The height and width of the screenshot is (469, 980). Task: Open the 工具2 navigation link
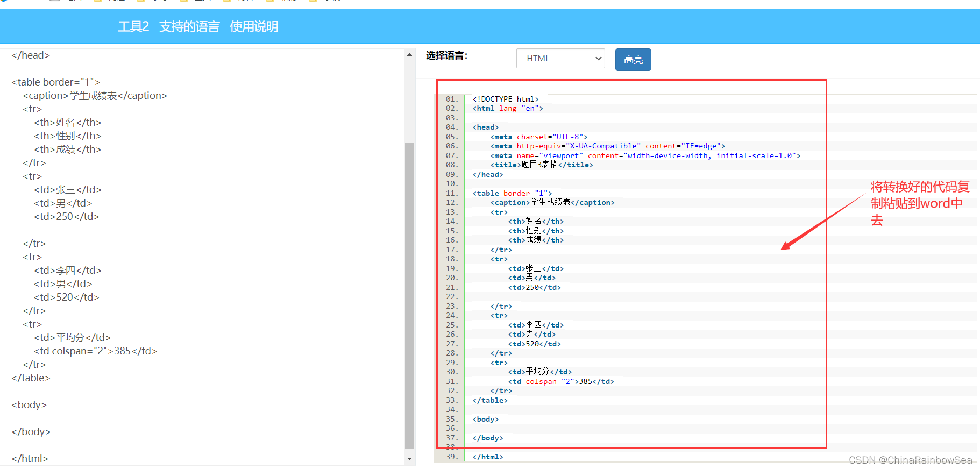click(133, 26)
